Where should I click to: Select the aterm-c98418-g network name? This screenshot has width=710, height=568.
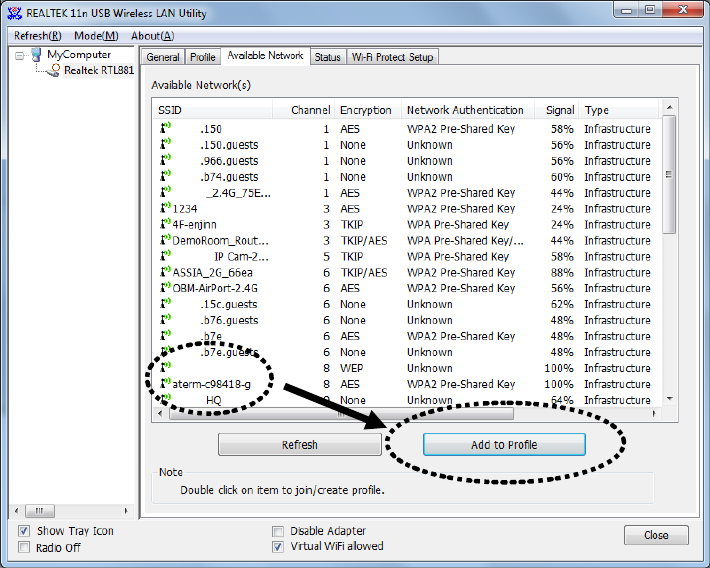point(211,384)
